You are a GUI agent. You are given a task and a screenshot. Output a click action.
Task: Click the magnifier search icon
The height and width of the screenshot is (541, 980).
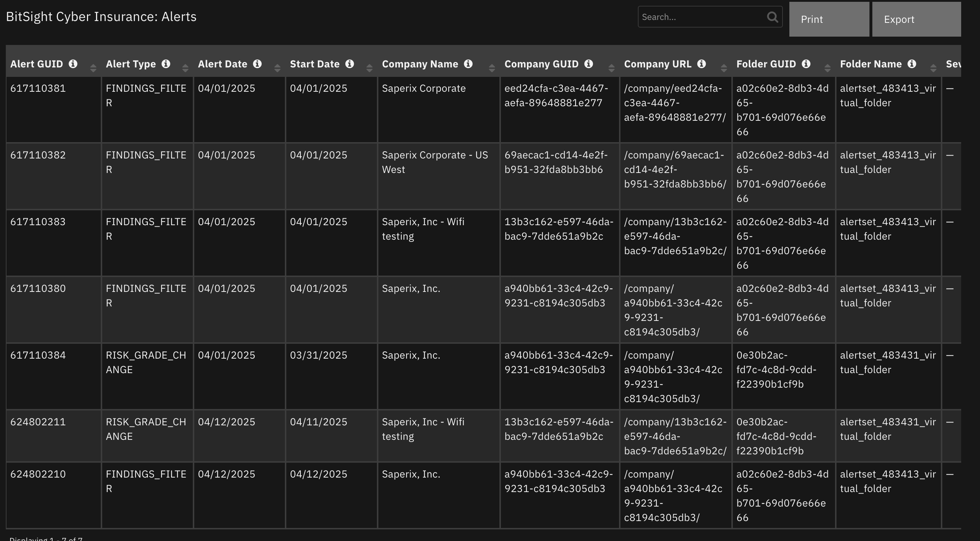tap(772, 17)
